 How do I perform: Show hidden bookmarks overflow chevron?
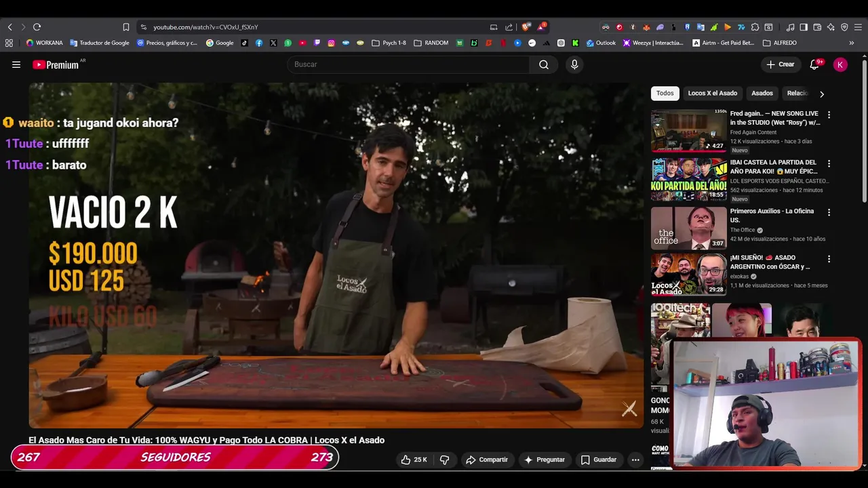coord(852,43)
